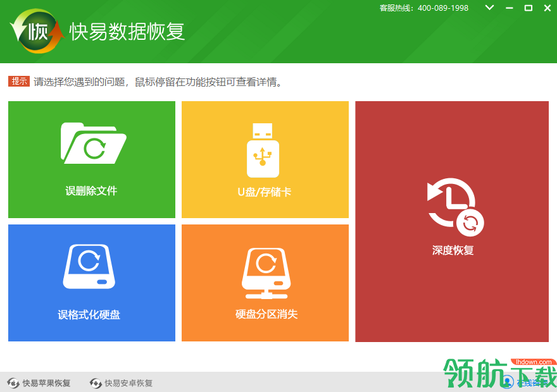Open U盘/存储卡 recovery option
This screenshot has width=557, height=392.
[265, 160]
